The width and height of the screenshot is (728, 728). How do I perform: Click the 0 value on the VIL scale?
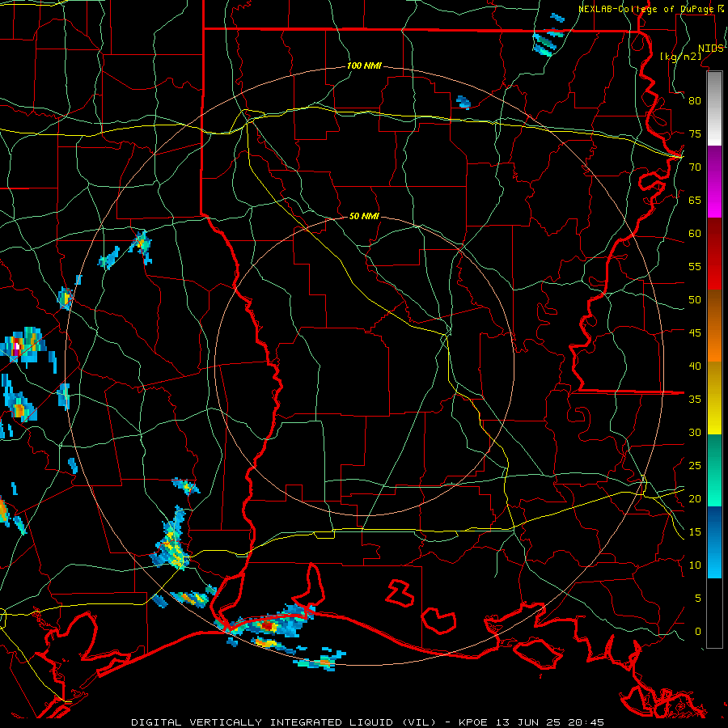[x=698, y=632]
